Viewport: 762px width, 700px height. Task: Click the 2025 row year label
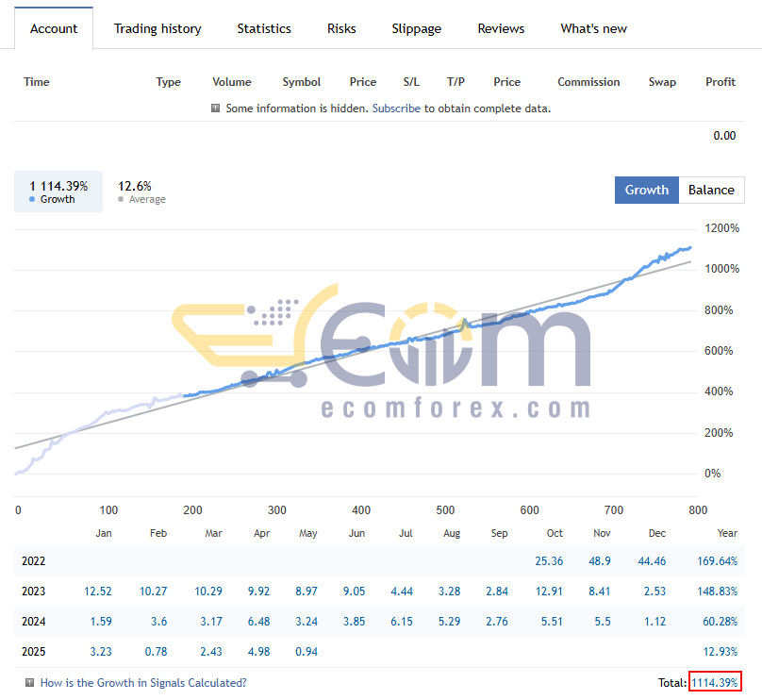click(x=34, y=651)
